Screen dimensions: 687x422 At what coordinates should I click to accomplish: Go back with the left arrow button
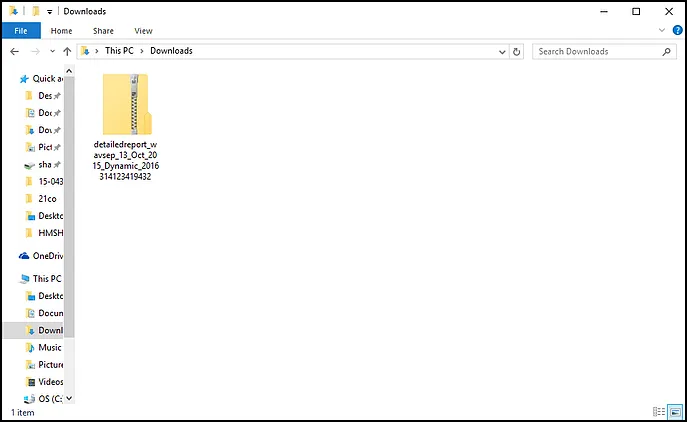14,51
